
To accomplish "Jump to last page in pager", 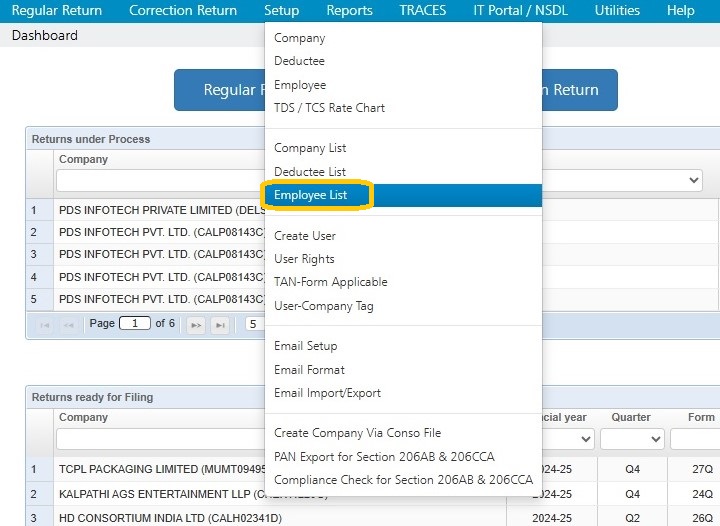I will (220, 325).
